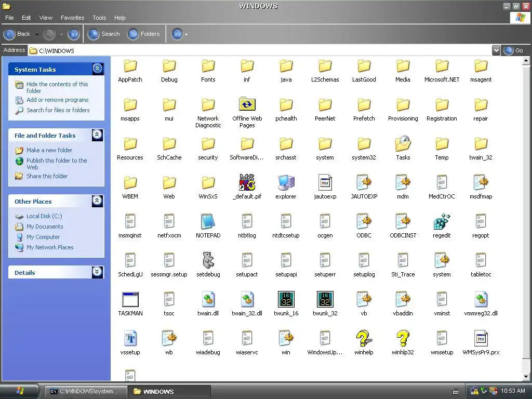Click the system tray clock 10:53 AM

pyautogui.click(x=513, y=391)
